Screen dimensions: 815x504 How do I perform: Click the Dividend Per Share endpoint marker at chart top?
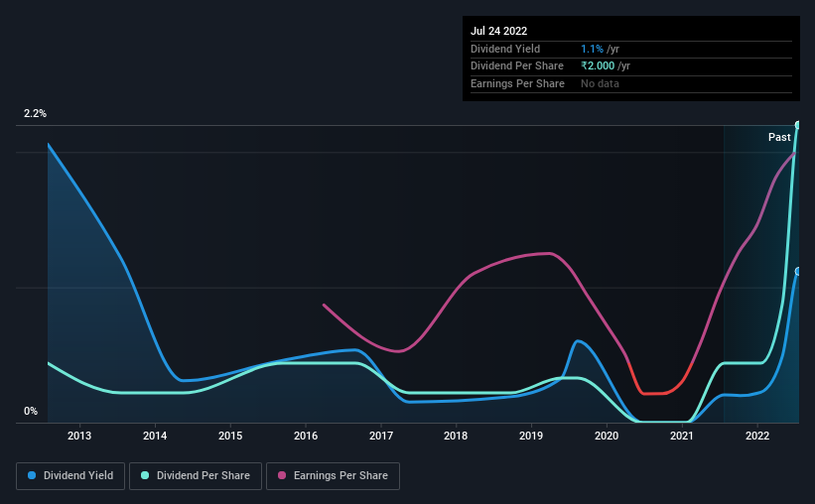coord(798,125)
